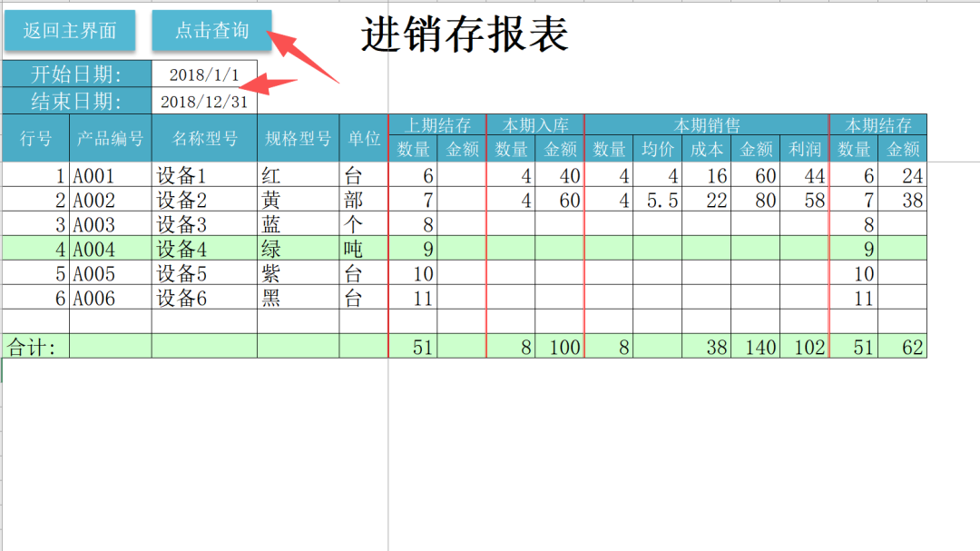Click the 开始日期 label cell
The width and height of the screenshot is (980, 551).
click(77, 74)
